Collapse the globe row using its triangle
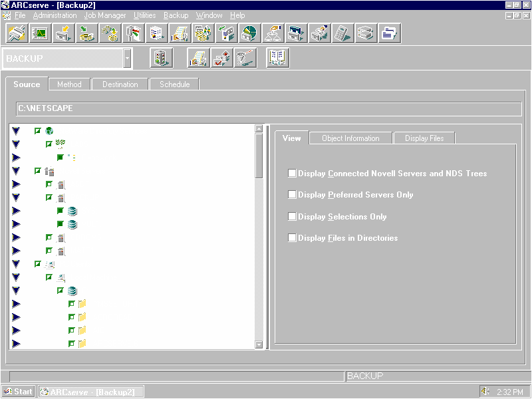Viewport: 532px width, 399px height. [x=16, y=131]
